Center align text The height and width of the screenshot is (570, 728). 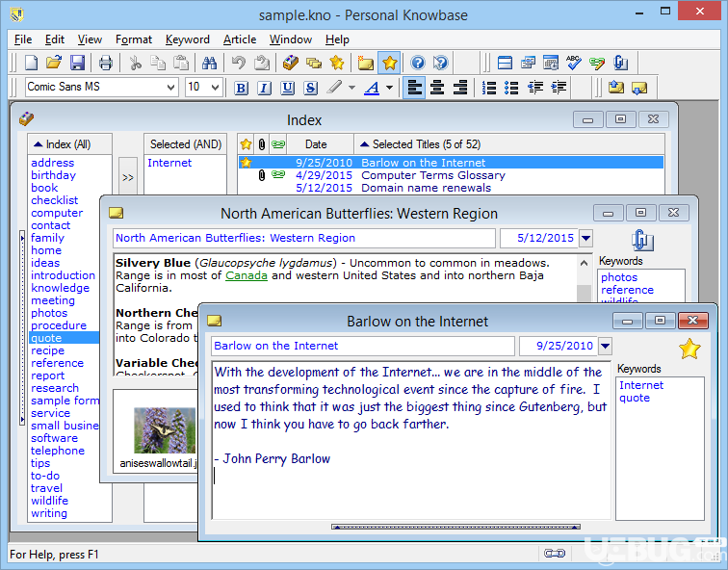tap(437, 88)
